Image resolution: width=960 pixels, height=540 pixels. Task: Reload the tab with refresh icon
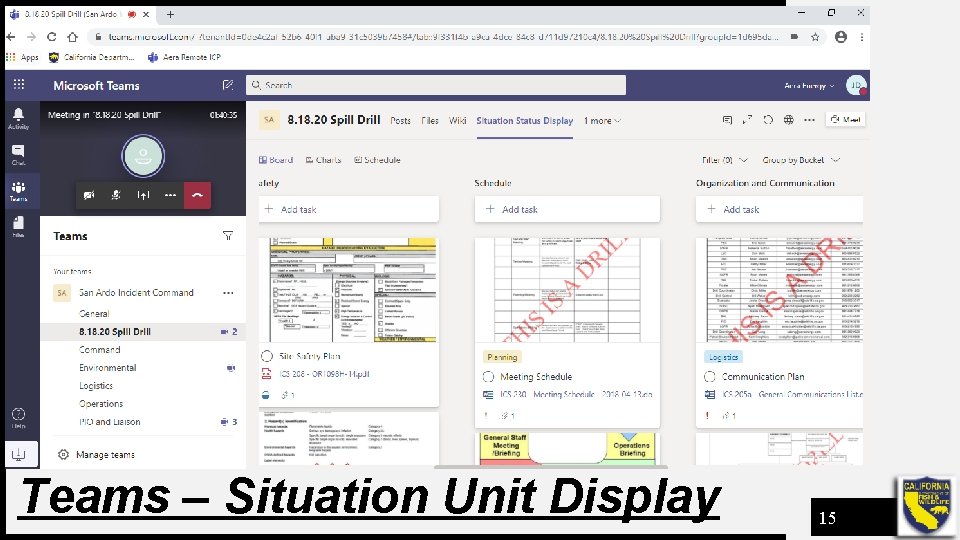tap(768, 120)
